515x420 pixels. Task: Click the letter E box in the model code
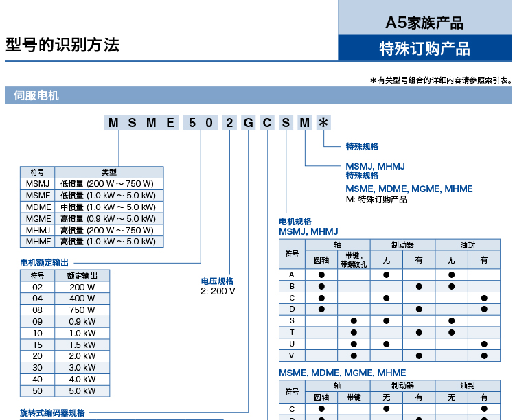[170, 123]
